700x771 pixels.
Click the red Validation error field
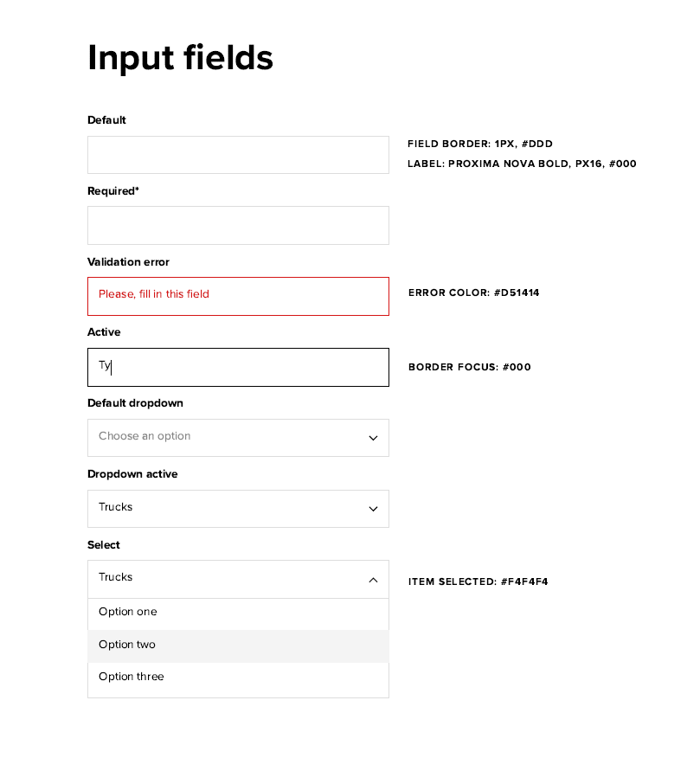(238, 296)
